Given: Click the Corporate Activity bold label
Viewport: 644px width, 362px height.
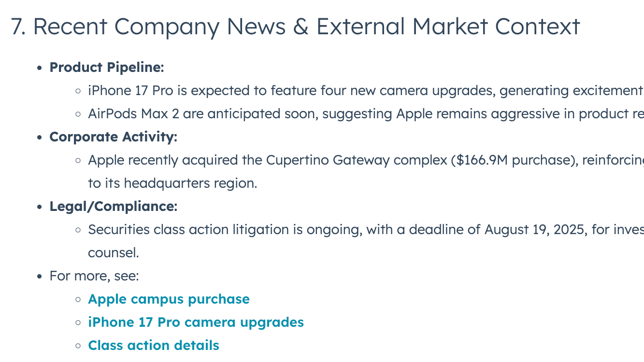Looking at the screenshot, I should [113, 137].
